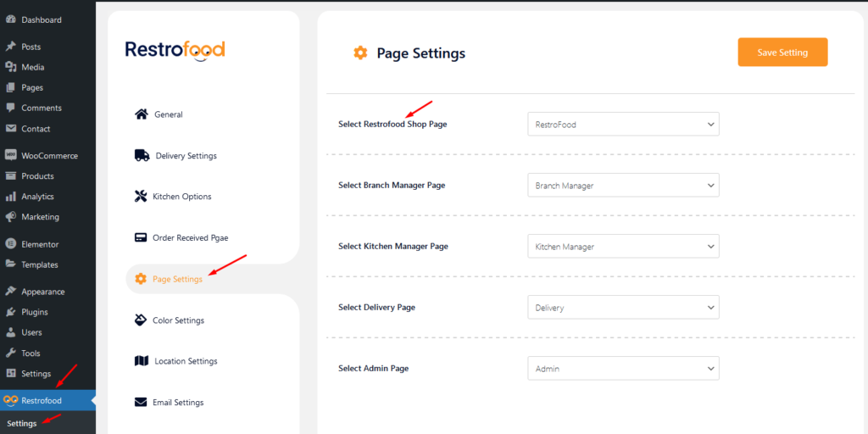
Task: Click the Select Kitchen Manager Page label
Action: (x=393, y=247)
